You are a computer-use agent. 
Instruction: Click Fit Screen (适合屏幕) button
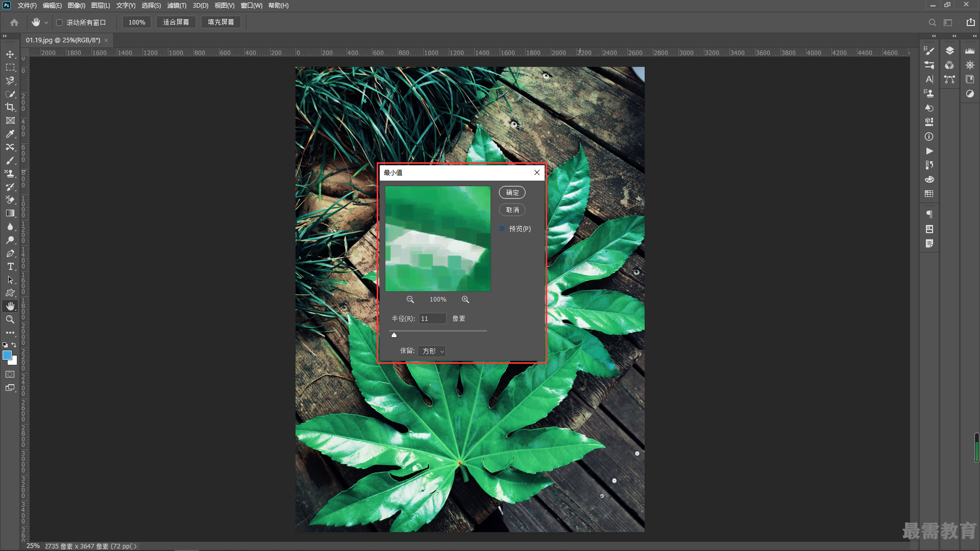point(176,22)
